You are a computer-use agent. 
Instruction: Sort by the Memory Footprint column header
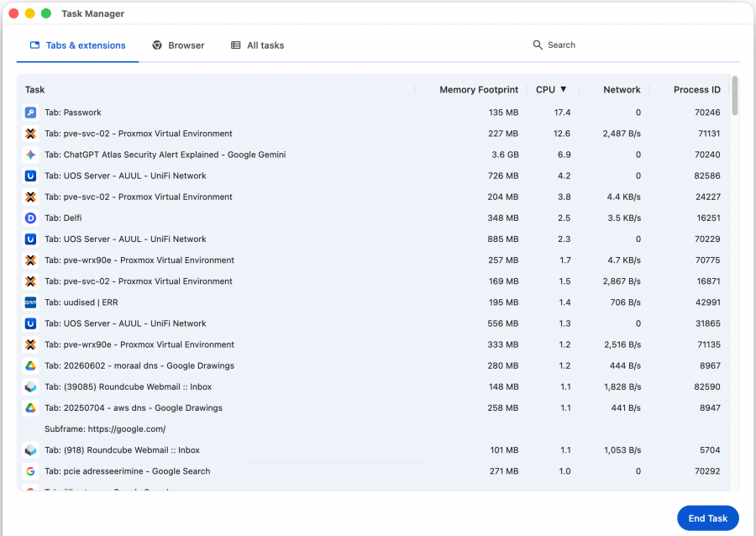coord(479,90)
